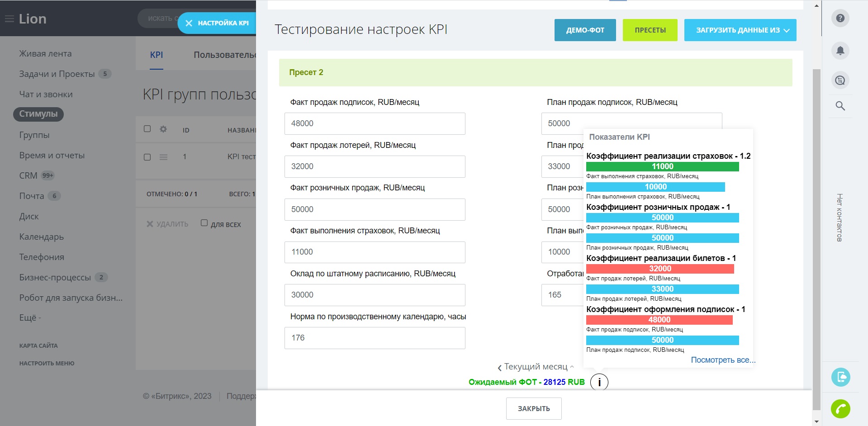Viewport: 868px width, 426px height.
Task: Click the green 11000 insurance fact bar
Action: click(662, 166)
